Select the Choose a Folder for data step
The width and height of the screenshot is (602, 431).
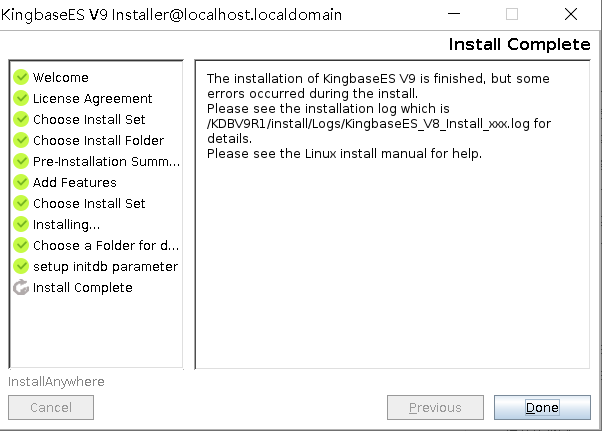coord(105,245)
